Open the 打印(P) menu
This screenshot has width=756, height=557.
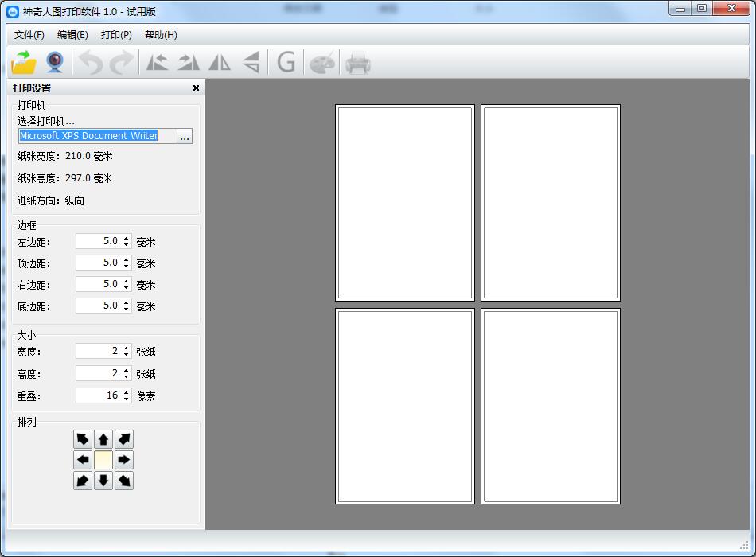pyautogui.click(x=116, y=35)
